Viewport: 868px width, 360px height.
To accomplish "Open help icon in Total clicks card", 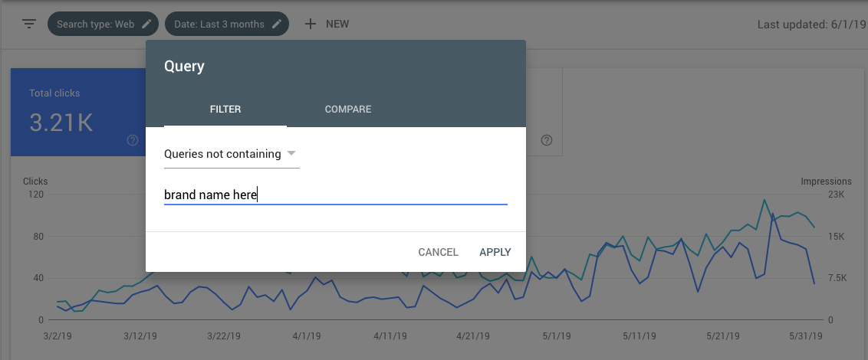I will pos(133,140).
